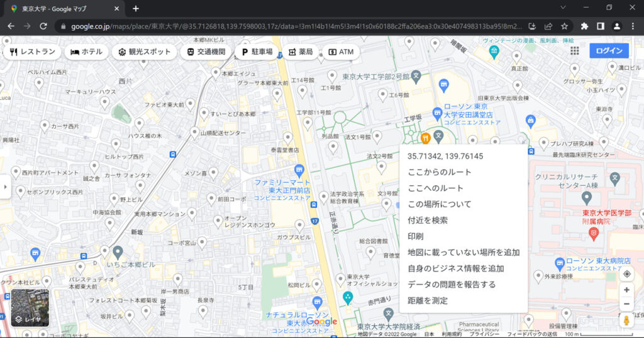
Task: Click the orange restaurant marker
Action: (426, 138)
